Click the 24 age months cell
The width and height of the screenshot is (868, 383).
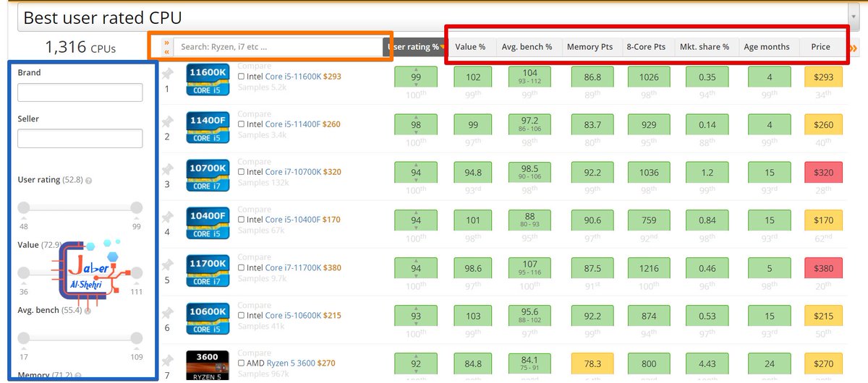coord(770,363)
